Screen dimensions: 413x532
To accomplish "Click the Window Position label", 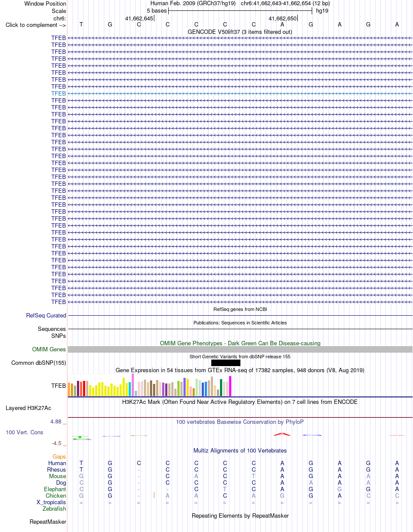I will pos(45,4).
